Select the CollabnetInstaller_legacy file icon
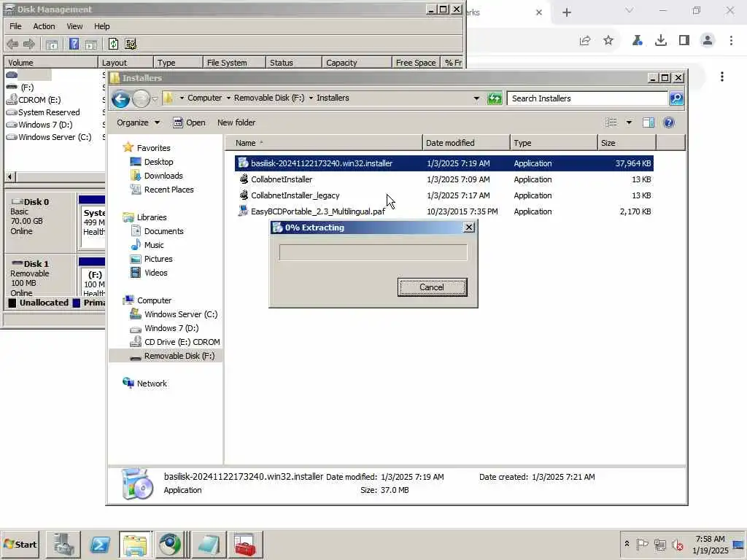 244,195
